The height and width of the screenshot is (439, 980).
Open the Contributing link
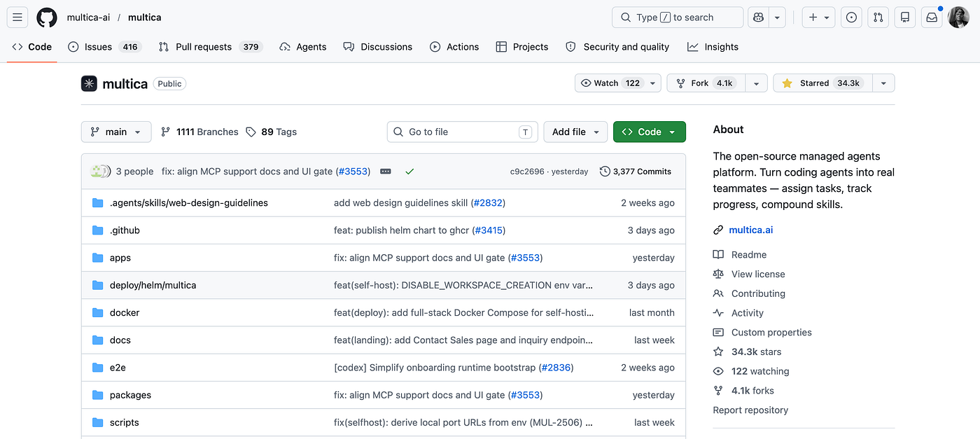(x=758, y=294)
